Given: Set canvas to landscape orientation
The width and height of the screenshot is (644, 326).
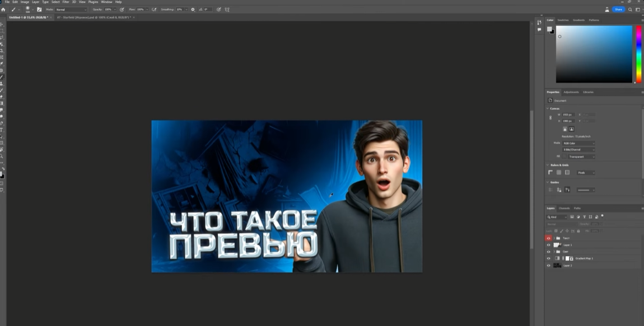Looking at the screenshot, I should click(571, 129).
